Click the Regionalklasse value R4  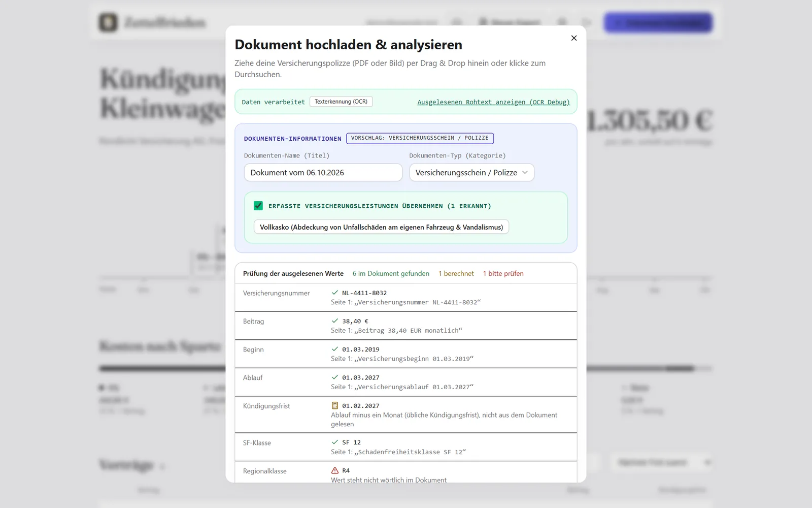(346, 471)
